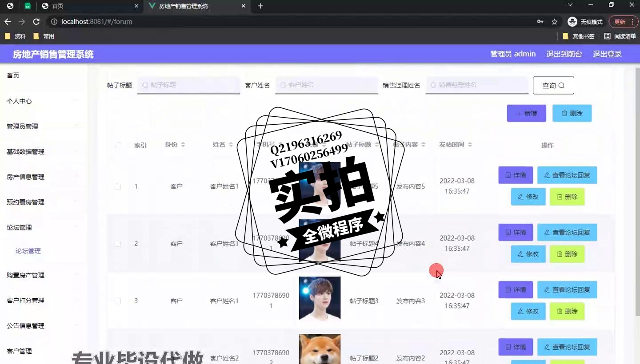Sort by the 姓名 column arrows
Screen dimensions: 640x364
click(231, 145)
